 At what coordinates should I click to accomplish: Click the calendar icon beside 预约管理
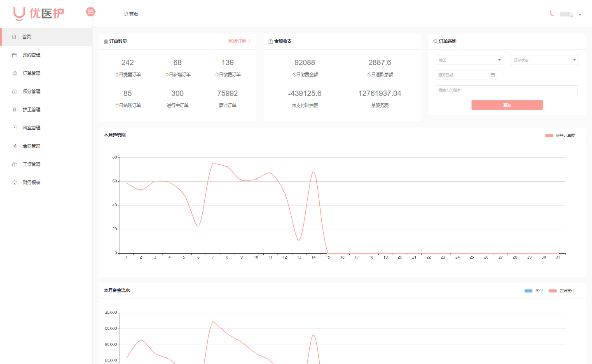[14, 55]
